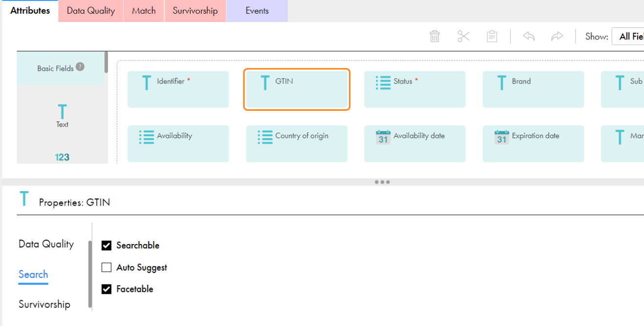Uncheck the Facetable checkbox

[106, 289]
